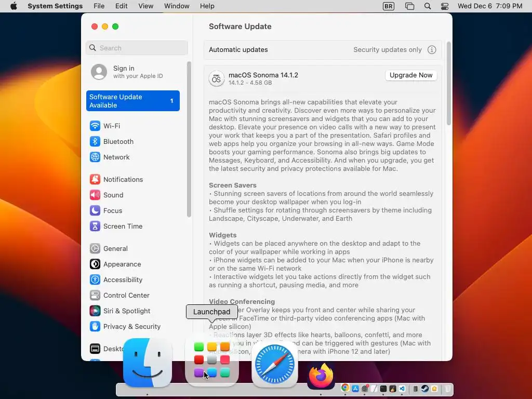Screen dimensions: 532x399
Task: Click the Stage Manager menu bar icon
Action: coord(409,6)
